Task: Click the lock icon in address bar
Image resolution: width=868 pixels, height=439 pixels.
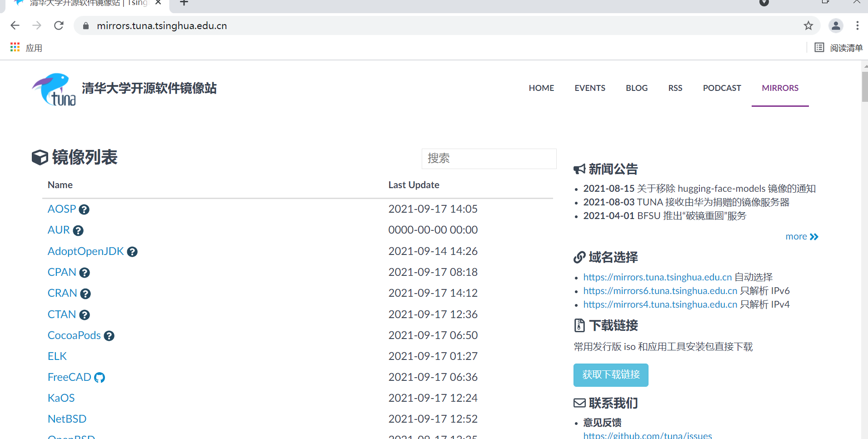Action: [x=86, y=26]
